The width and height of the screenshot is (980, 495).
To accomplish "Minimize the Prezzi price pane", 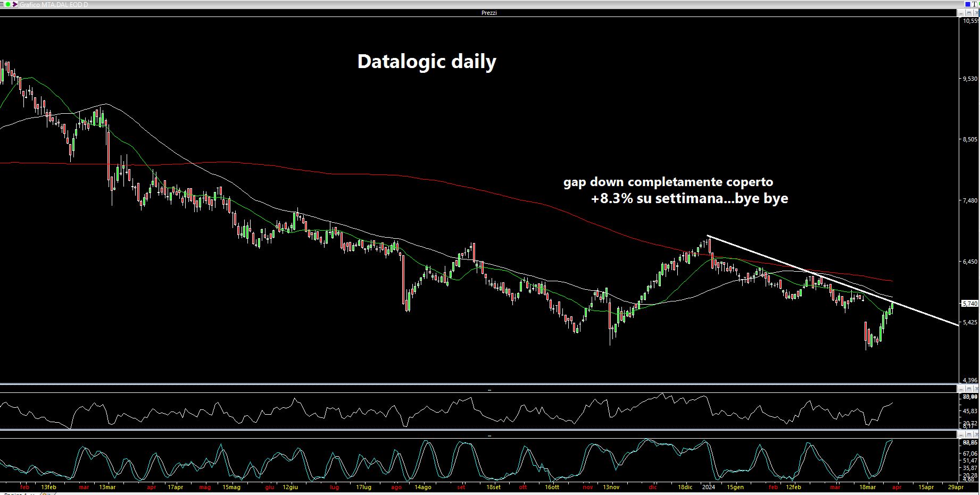I will click(x=960, y=13).
